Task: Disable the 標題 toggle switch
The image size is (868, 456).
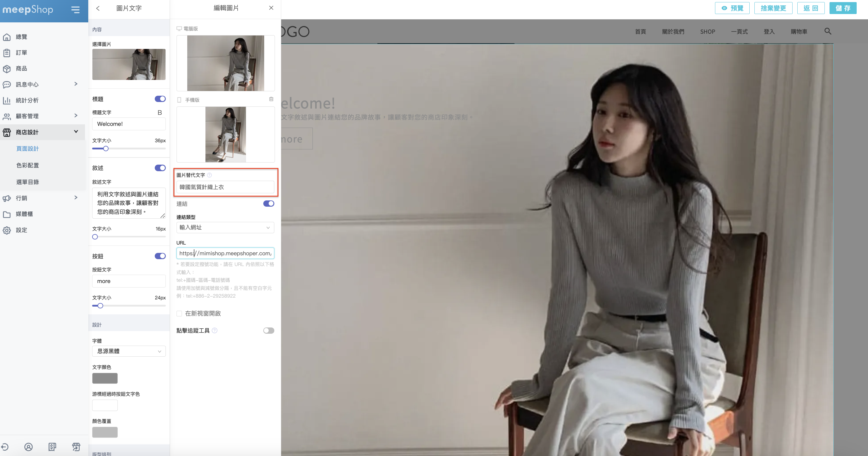Action: (160, 99)
